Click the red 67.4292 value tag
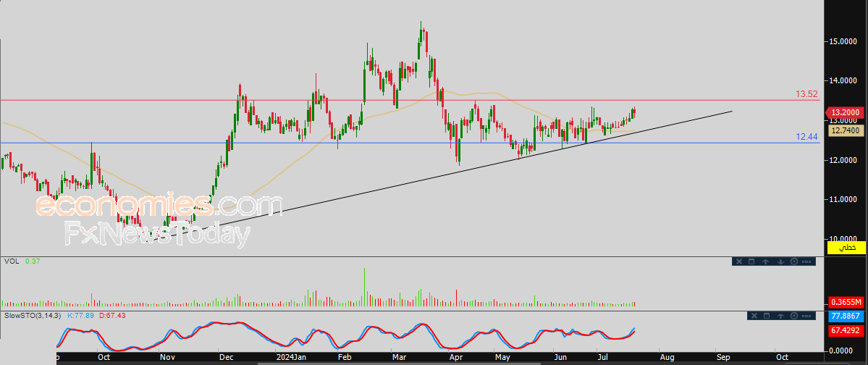This screenshot has width=868, height=365. [846, 330]
